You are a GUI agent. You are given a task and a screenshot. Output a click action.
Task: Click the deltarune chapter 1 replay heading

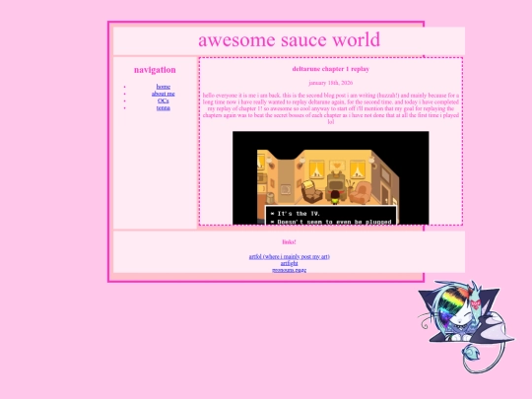click(331, 69)
